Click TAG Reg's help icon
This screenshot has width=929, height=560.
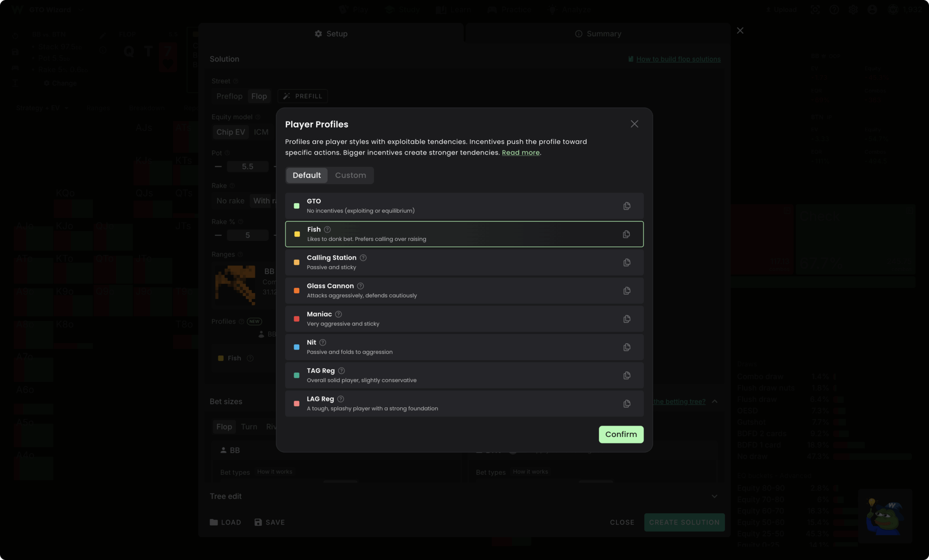[341, 370]
